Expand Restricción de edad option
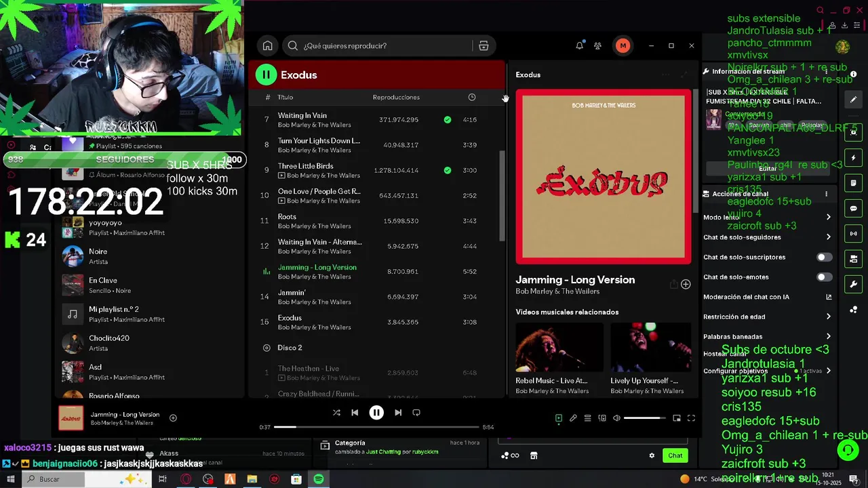868x488 pixels. click(x=767, y=317)
